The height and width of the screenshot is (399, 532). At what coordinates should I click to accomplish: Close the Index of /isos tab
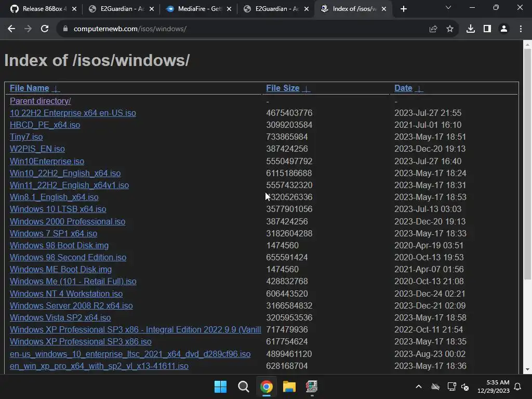(x=384, y=9)
